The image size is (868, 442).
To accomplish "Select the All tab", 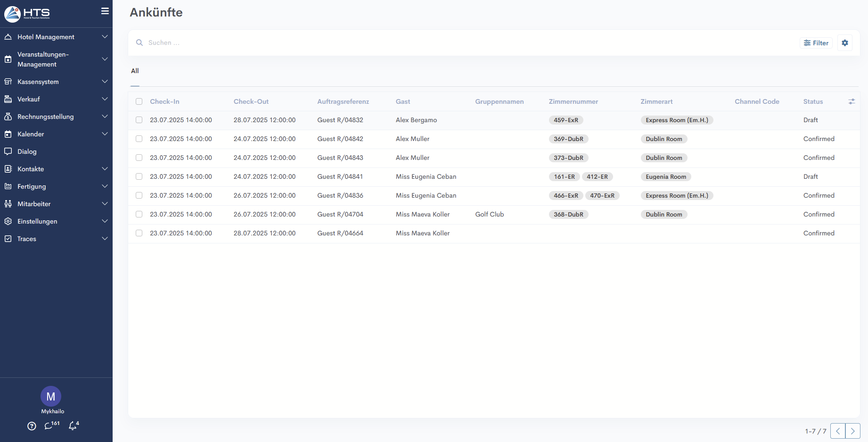I will click(135, 71).
